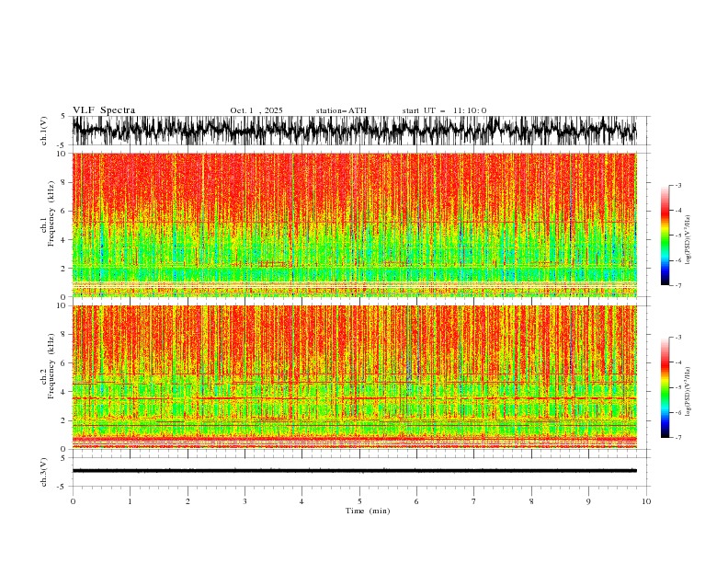Screen dimensions: 728x563
Task: Click the "0" tick on the time axis
Action: (x=73, y=501)
